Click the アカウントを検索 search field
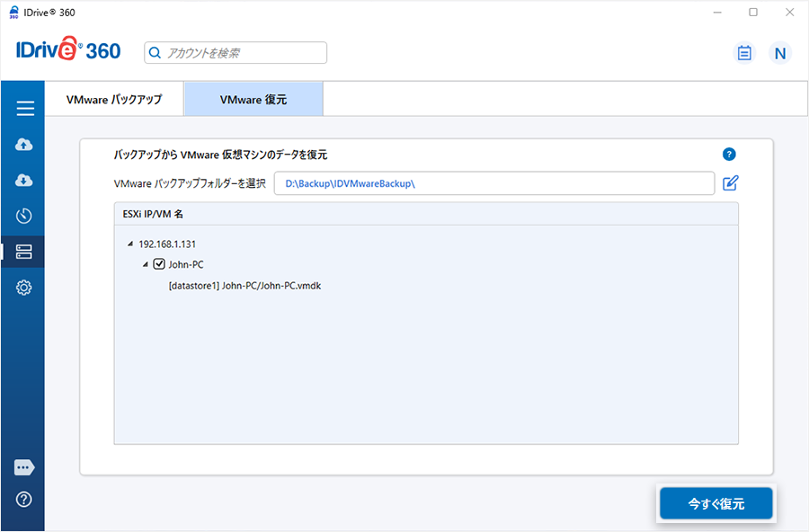This screenshot has width=809, height=532. [236, 53]
